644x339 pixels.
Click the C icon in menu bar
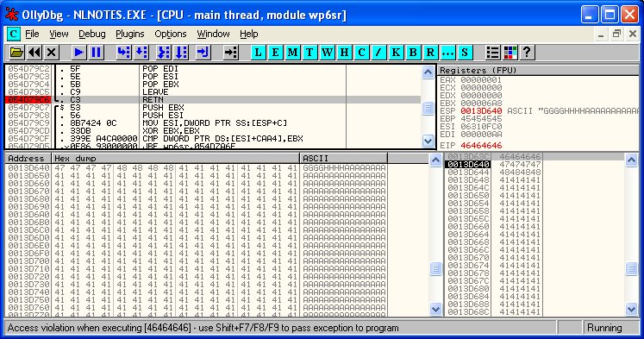pyautogui.click(x=13, y=34)
